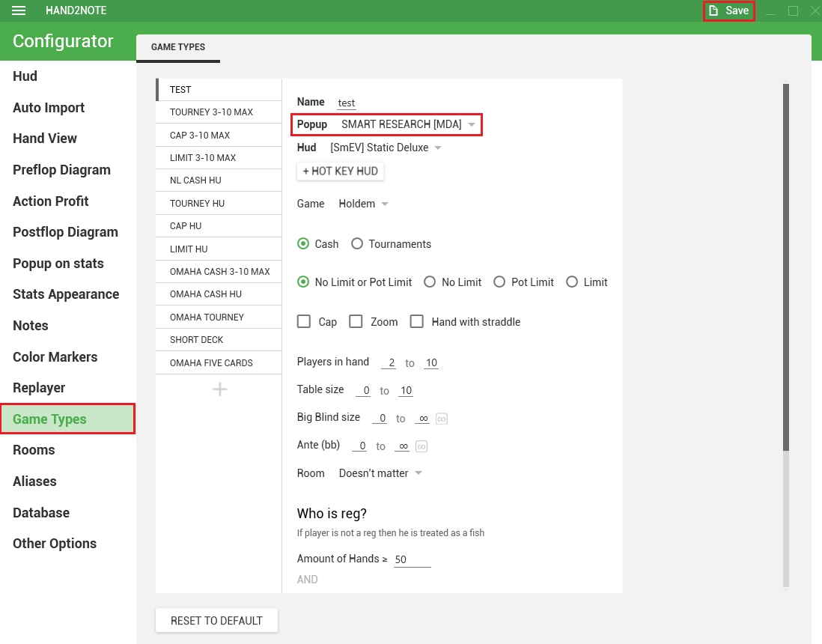Open the hamburger menu icon
Viewport: 822px width, 644px height.
pos(19,10)
